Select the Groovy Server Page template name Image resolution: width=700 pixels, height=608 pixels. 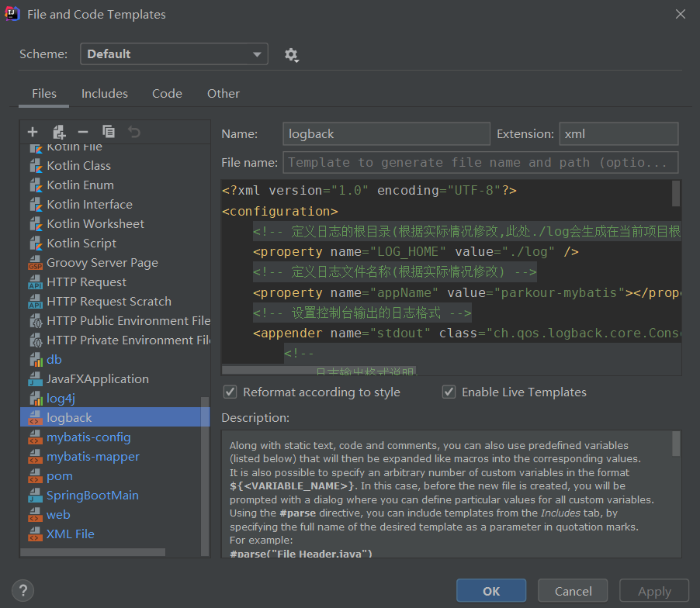pos(102,263)
